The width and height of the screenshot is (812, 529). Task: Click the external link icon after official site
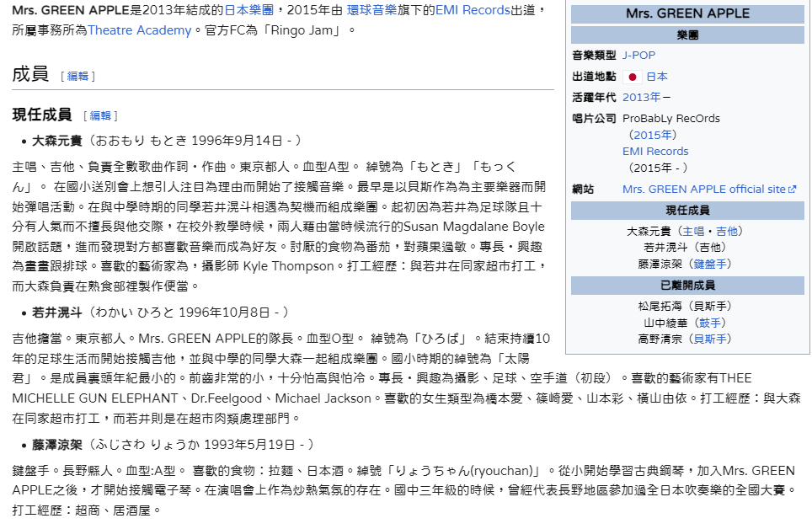[x=792, y=190]
